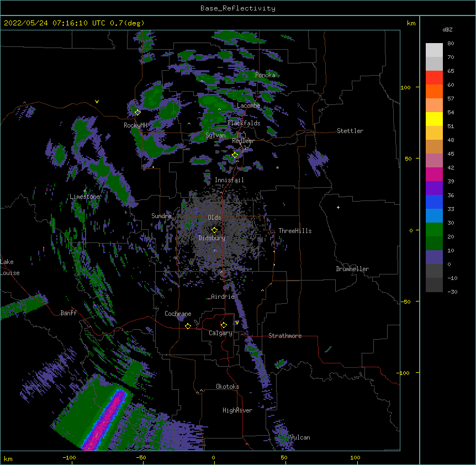Screen dimensions: 476x465
Task: Click the Calgary city label
Action: 220,333
